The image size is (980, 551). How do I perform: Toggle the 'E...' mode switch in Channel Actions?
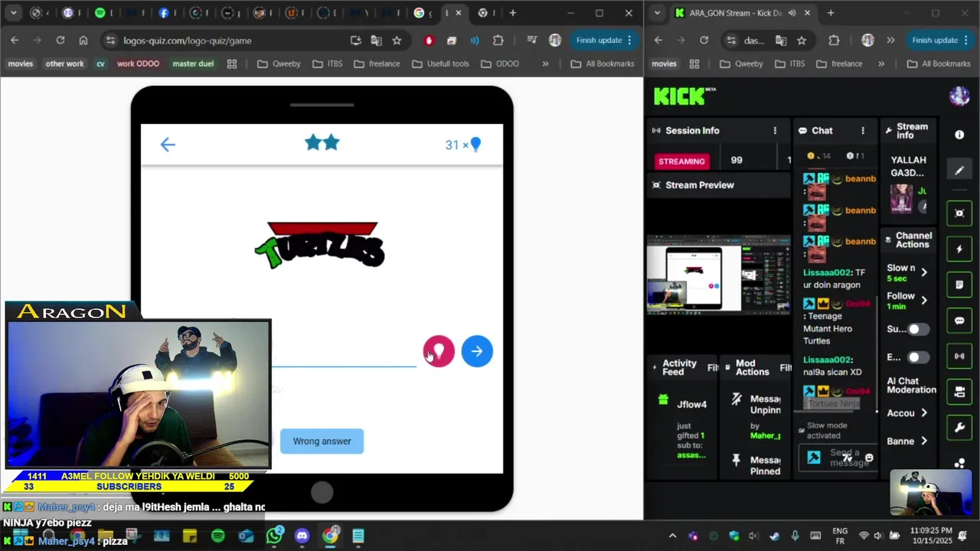click(x=918, y=357)
